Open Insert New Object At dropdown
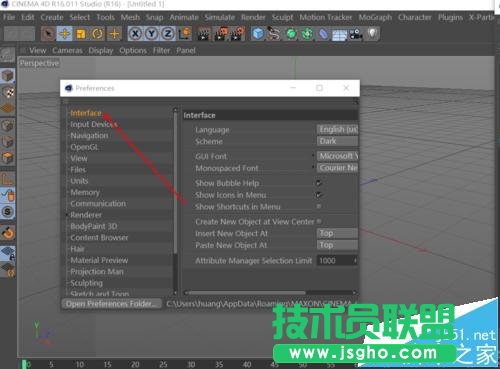 coord(337,233)
